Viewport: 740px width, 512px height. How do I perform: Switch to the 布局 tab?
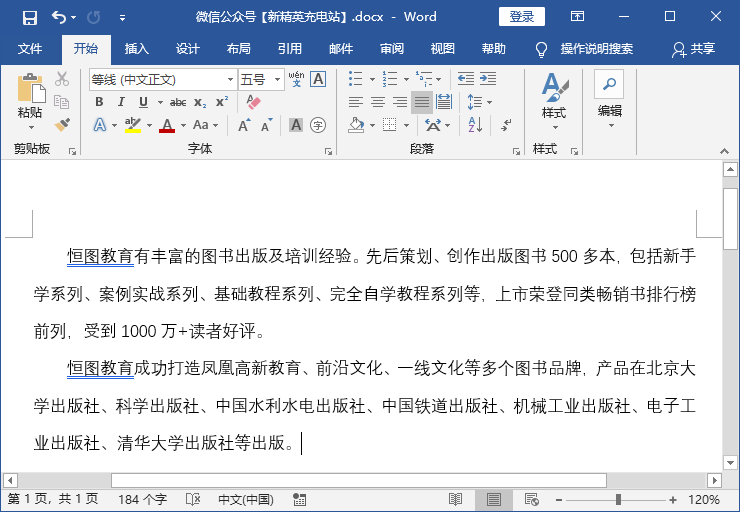click(238, 49)
